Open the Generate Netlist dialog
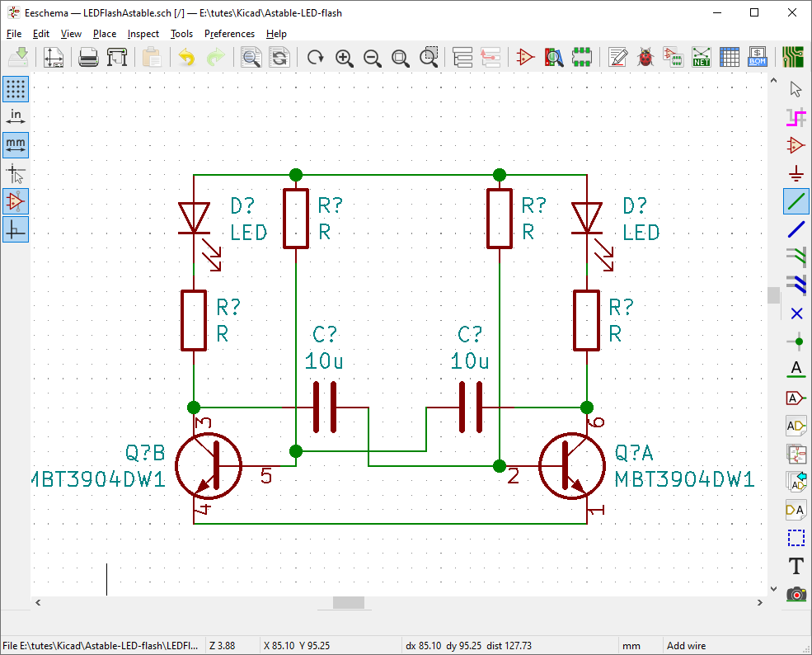The image size is (812, 655). coord(701,57)
